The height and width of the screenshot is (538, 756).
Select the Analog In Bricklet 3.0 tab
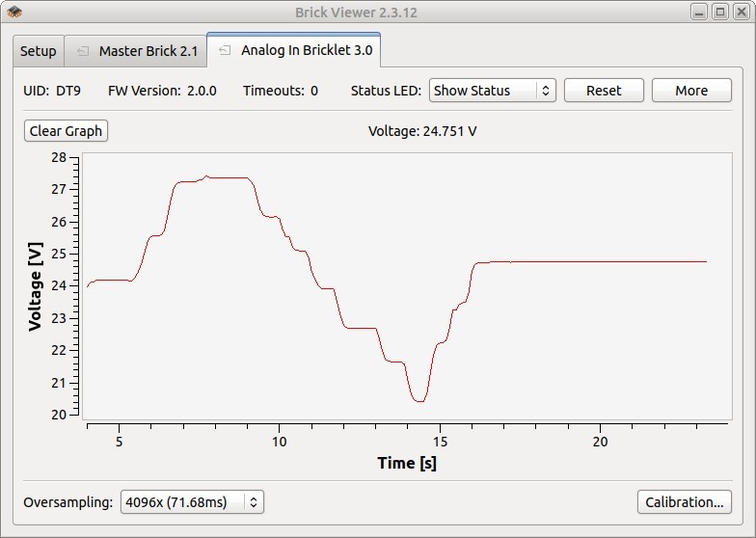[293, 50]
